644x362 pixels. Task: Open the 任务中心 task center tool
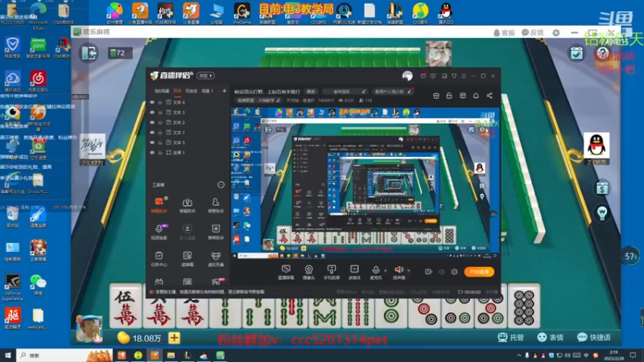click(159, 258)
